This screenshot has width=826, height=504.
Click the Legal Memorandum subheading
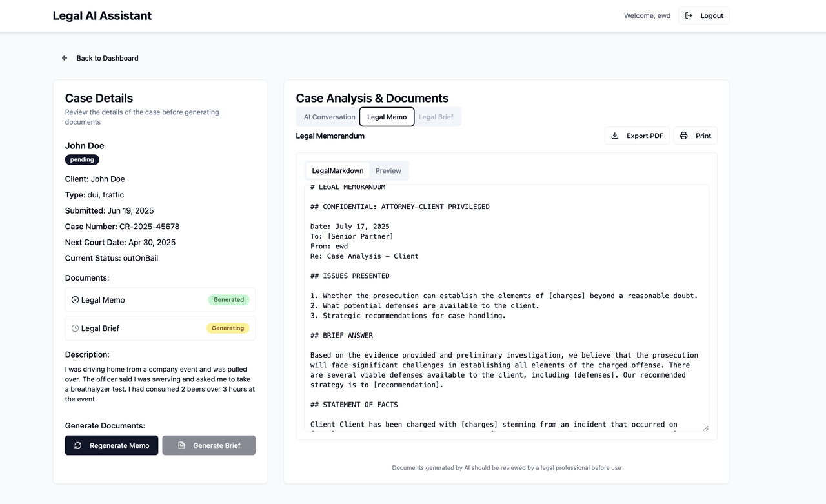pyautogui.click(x=330, y=136)
